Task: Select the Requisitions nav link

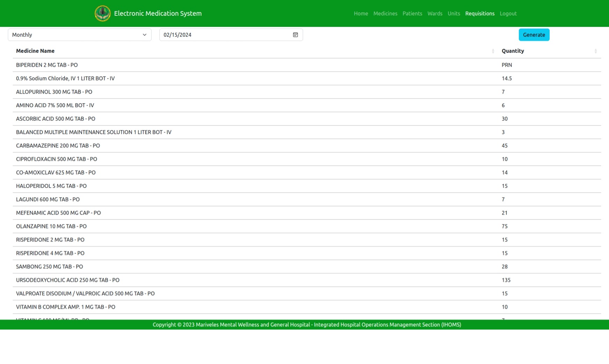Action: [x=479, y=14]
